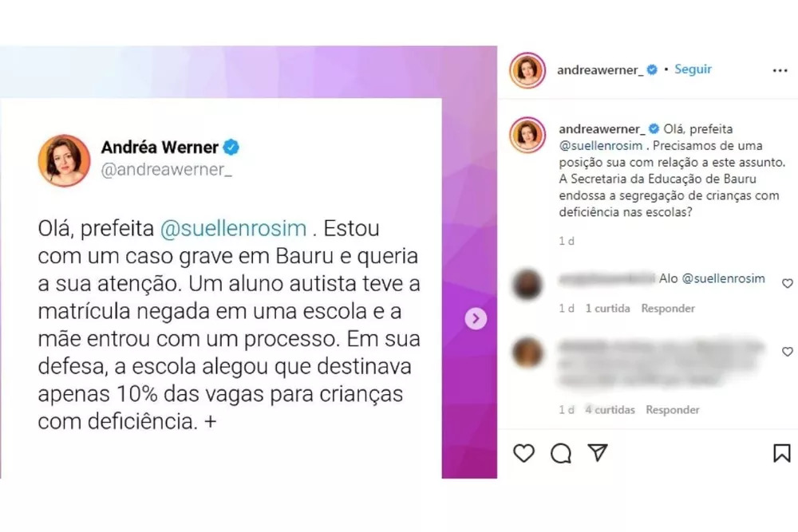This screenshot has width=798, height=532.
Task: Like the 'Alo @suellenrosim' comment
Action: [x=788, y=283]
